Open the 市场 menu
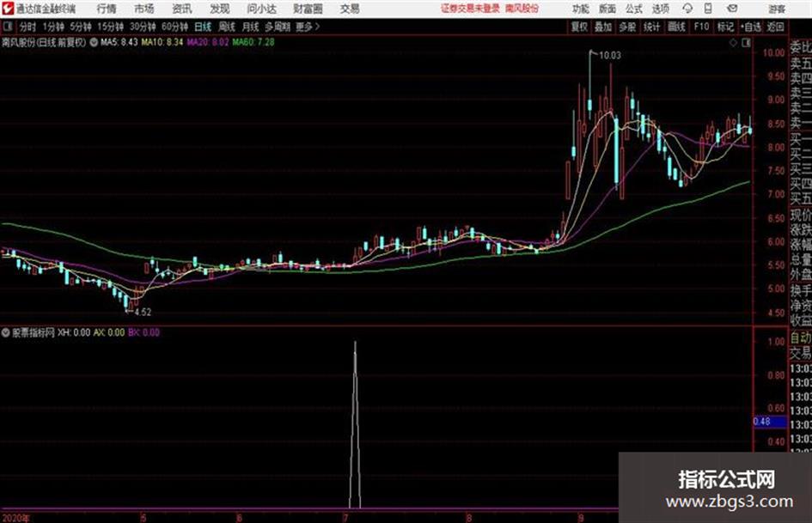This screenshot has height=523, width=812. [x=144, y=9]
